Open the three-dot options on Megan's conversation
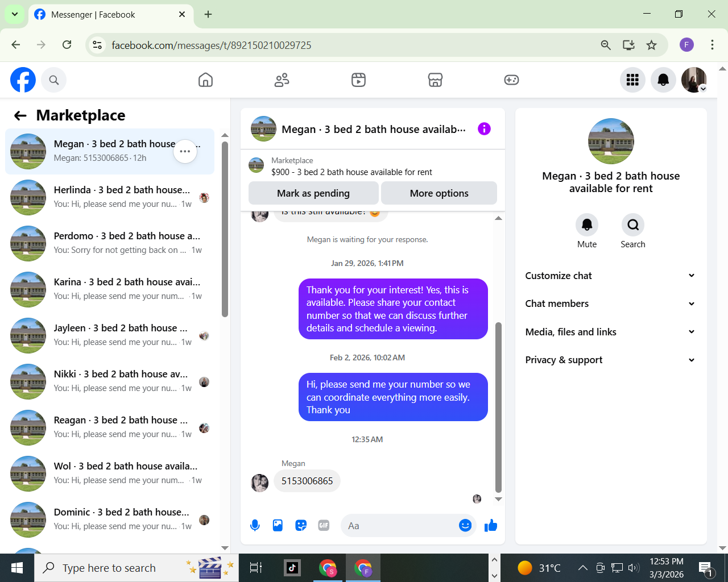The image size is (728, 582). [x=185, y=151]
